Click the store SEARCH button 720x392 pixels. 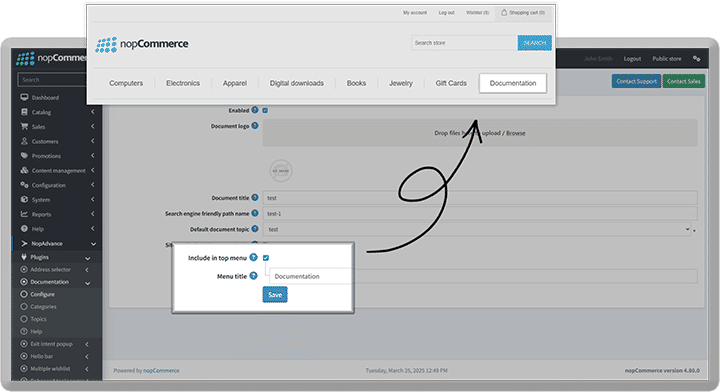click(534, 43)
